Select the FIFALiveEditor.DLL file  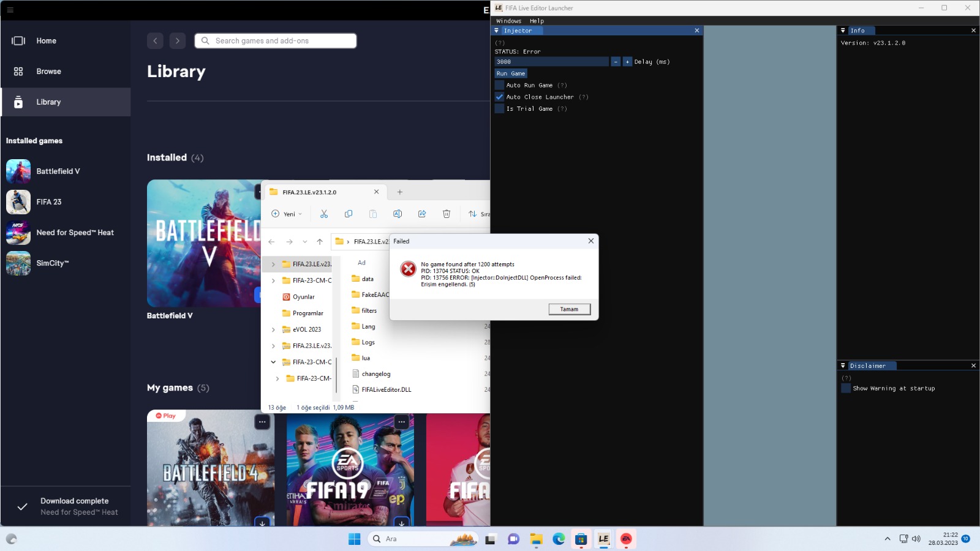pyautogui.click(x=382, y=389)
